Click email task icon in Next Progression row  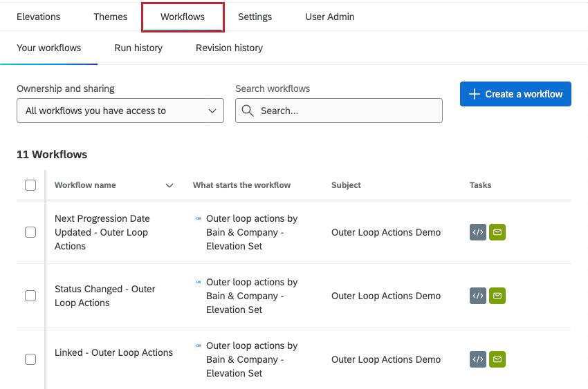tap(497, 233)
